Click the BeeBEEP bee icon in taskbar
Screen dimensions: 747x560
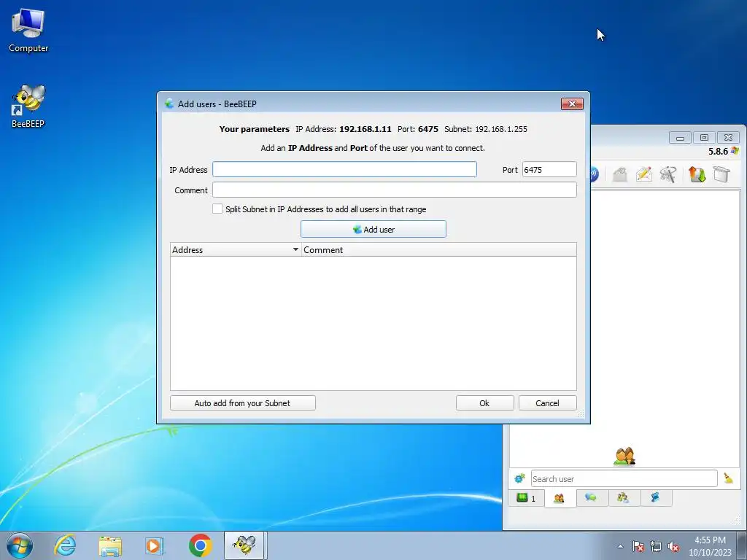click(x=244, y=545)
